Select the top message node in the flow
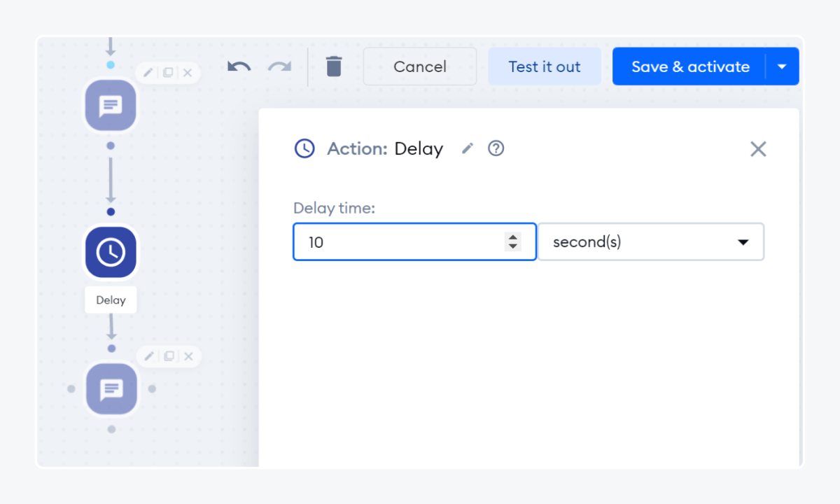This screenshot has width=840, height=504. pos(111,105)
